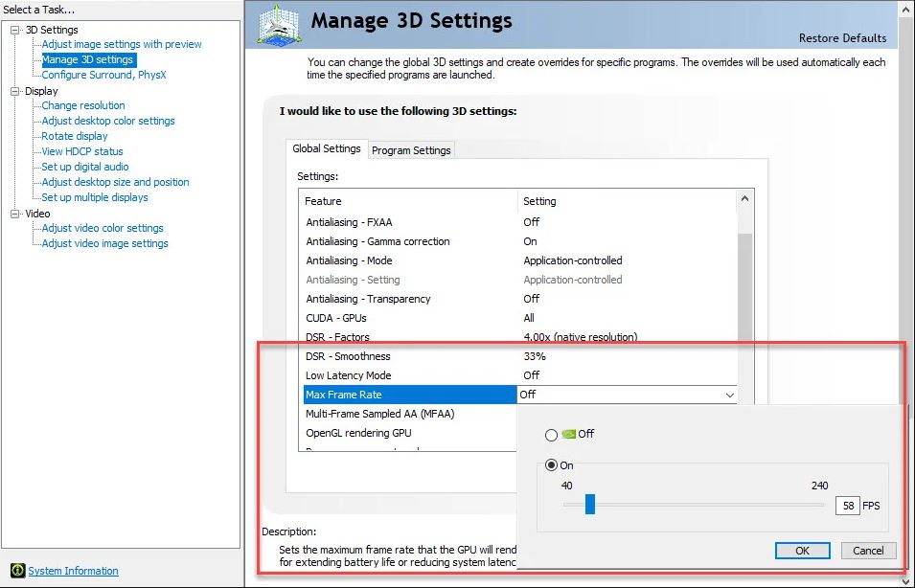Click the Cancel button
The width and height of the screenshot is (915, 588).
coord(868,551)
